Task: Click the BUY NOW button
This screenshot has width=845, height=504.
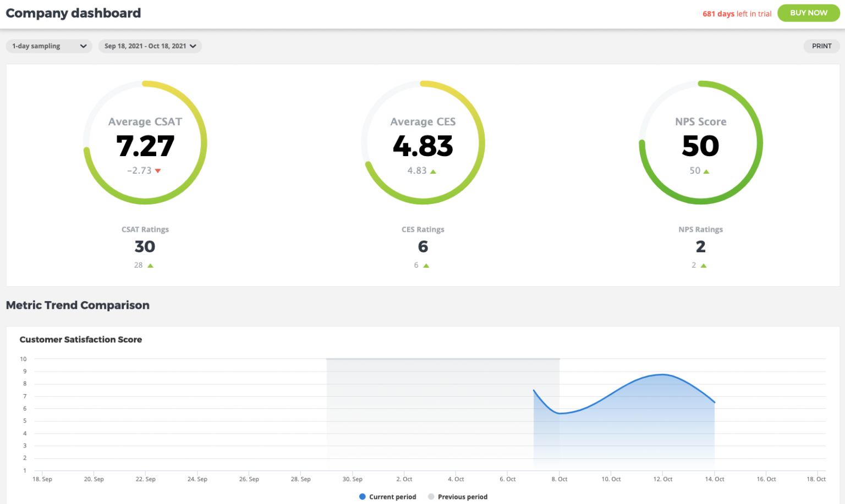Action: pyautogui.click(x=808, y=13)
